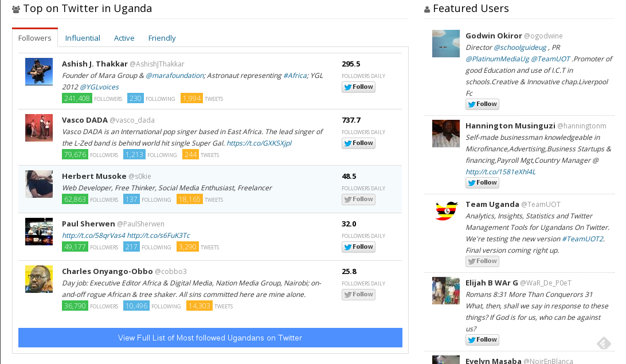Open the Active tab
Viewport: 626px width, 364px height.
pyautogui.click(x=124, y=38)
